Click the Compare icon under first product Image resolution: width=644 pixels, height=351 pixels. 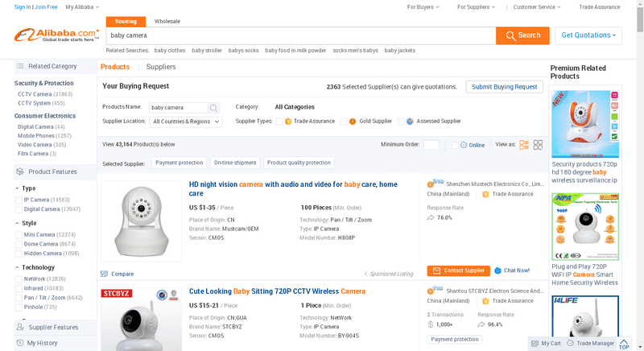(105, 274)
